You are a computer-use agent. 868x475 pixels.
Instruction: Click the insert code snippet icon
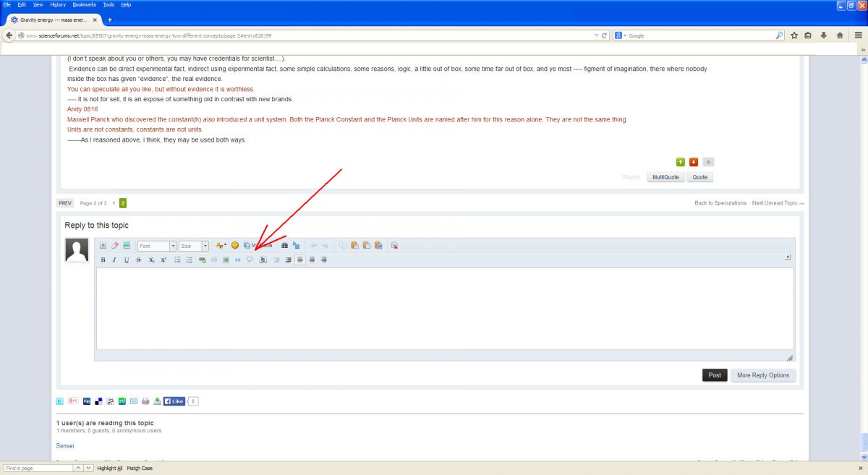click(238, 260)
